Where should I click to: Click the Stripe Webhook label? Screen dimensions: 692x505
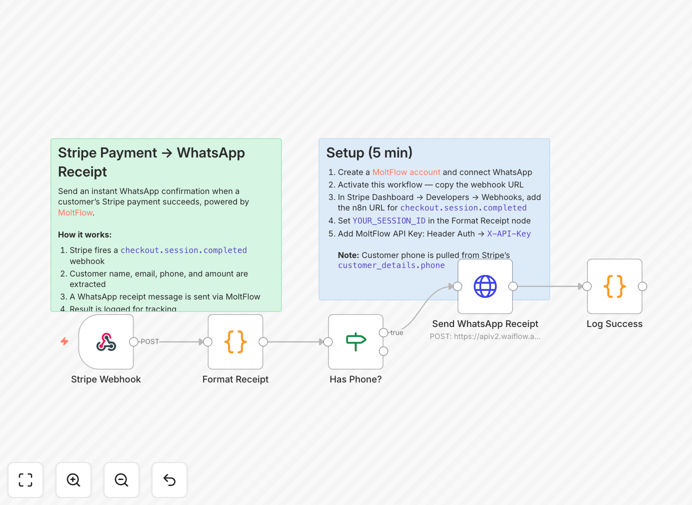(x=106, y=379)
